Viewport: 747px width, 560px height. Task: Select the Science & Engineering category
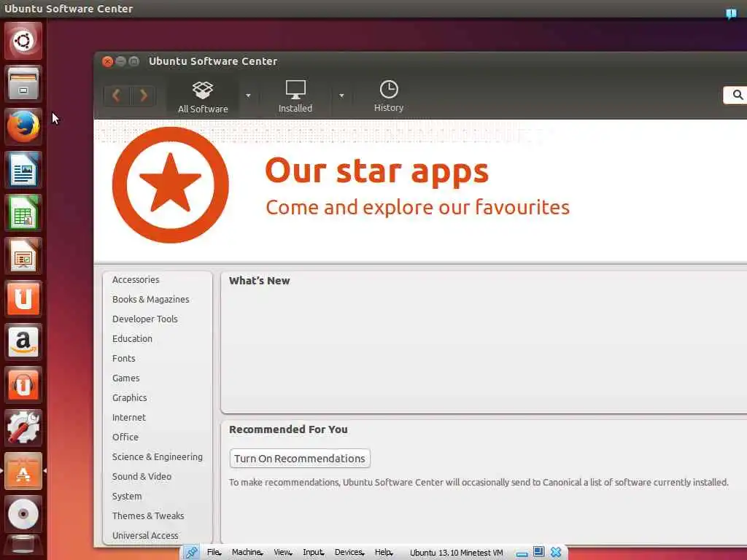158,456
